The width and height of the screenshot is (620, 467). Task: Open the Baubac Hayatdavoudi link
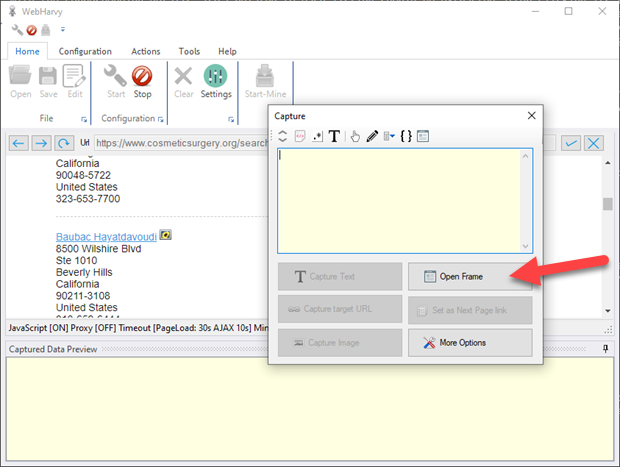[106, 236]
